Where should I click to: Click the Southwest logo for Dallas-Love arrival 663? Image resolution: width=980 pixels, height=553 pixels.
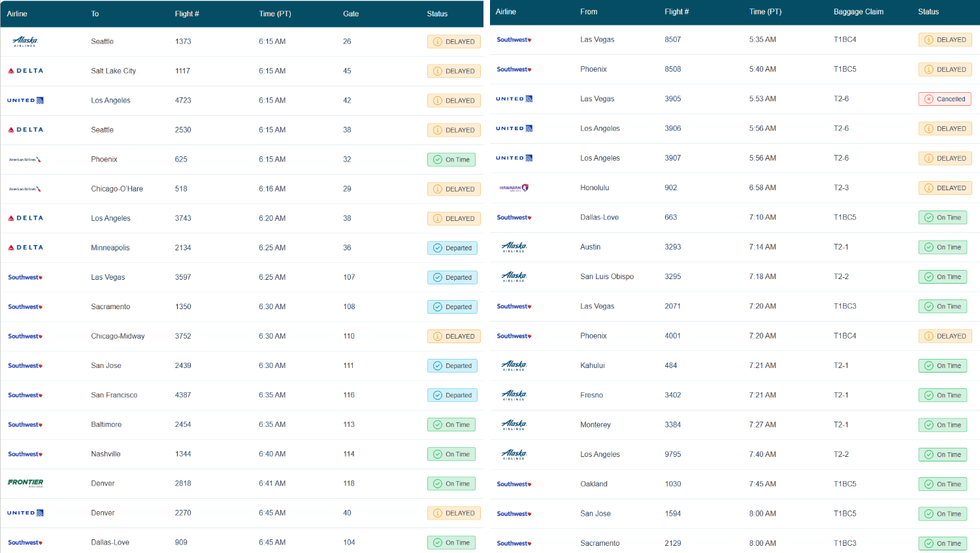[514, 218]
